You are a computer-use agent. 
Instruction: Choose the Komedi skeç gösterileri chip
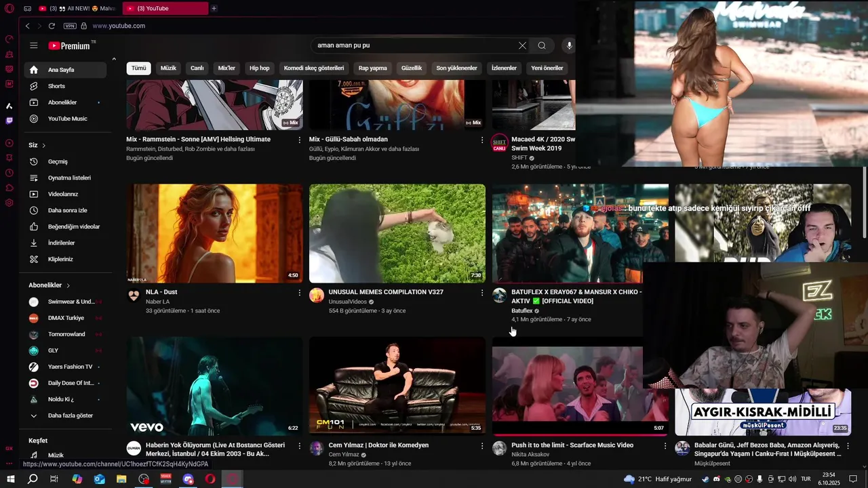click(x=314, y=68)
